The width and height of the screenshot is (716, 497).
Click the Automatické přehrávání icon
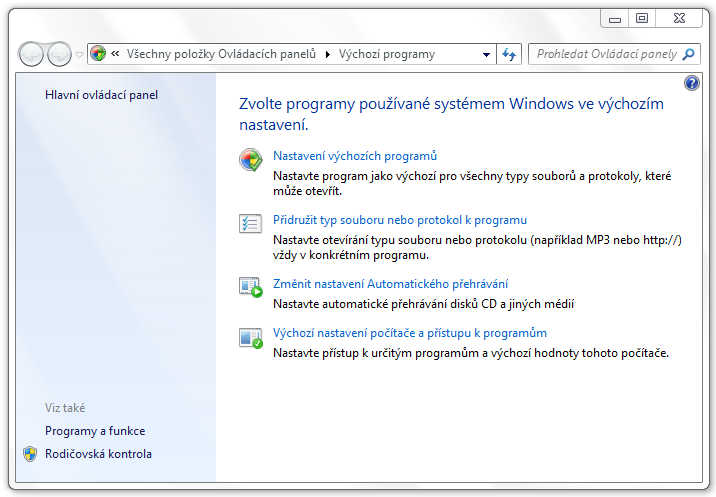251,287
